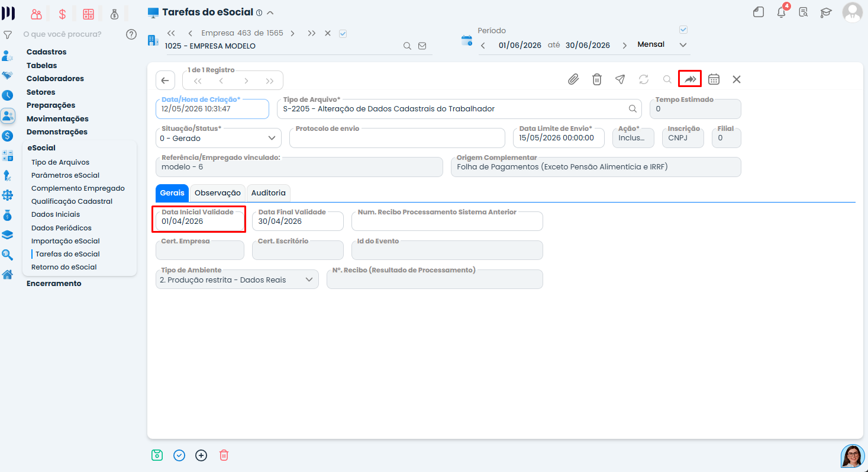Click the red calculator grid icon at top

(x=88, y=14)
